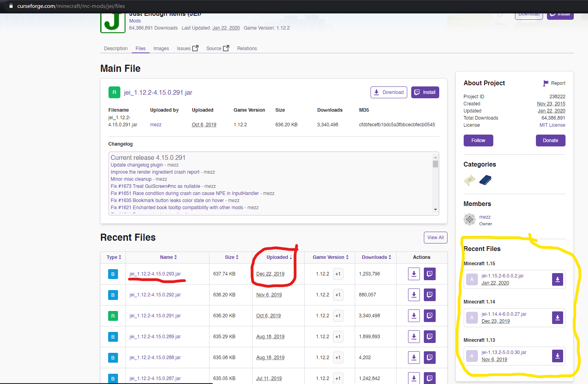Download jei_1.12.2-4.15.0.293.jar via arrow icon

[x=414, y=274]
